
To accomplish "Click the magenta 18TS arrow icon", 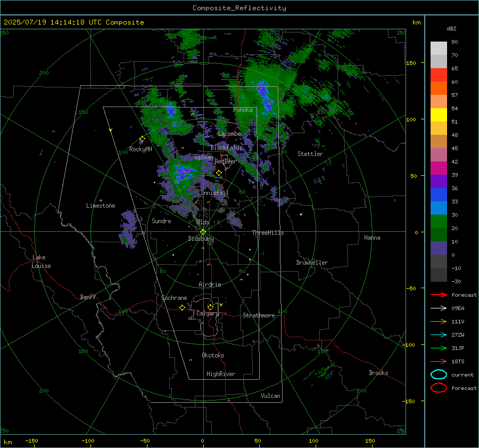I will (439, 362).
